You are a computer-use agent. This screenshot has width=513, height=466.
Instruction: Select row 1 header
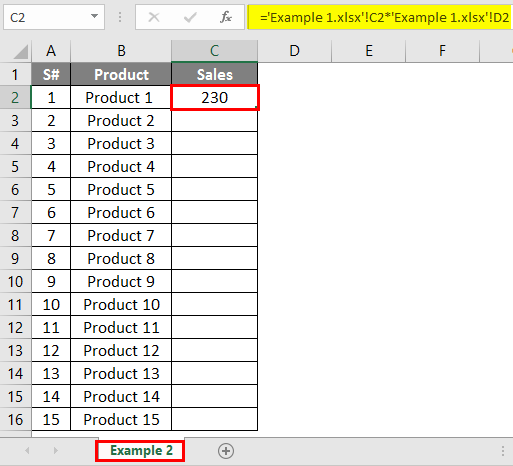(x=15, y=74)
